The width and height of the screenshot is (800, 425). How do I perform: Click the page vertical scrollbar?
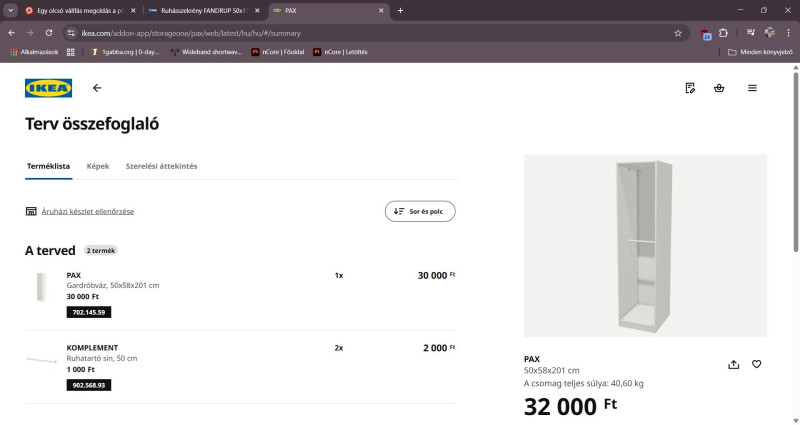[795, 162]
